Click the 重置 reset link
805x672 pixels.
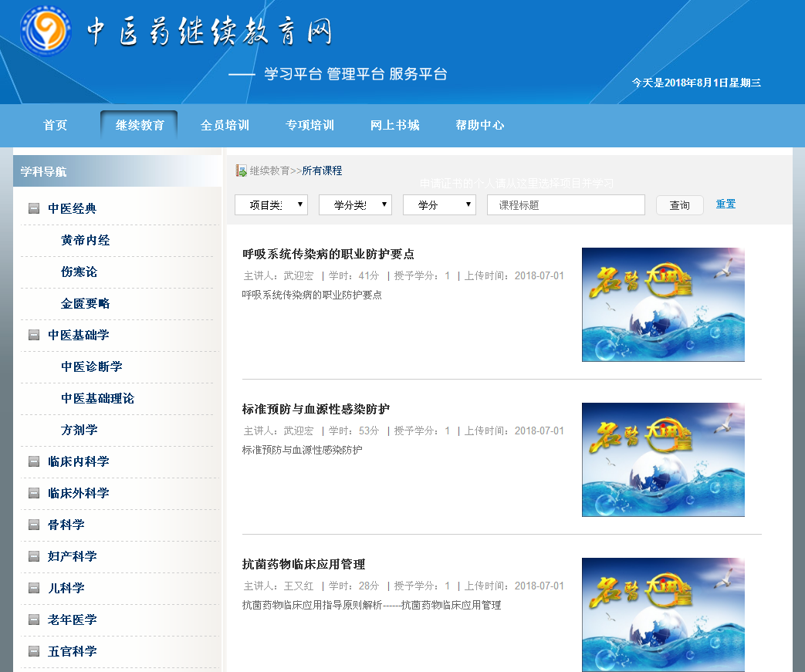(x=726, y=204)
